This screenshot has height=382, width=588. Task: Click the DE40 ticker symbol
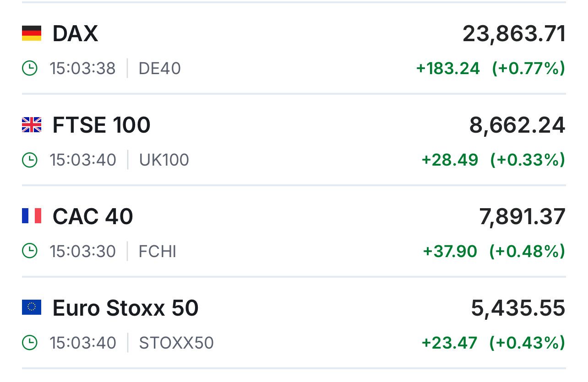(160, 69)
